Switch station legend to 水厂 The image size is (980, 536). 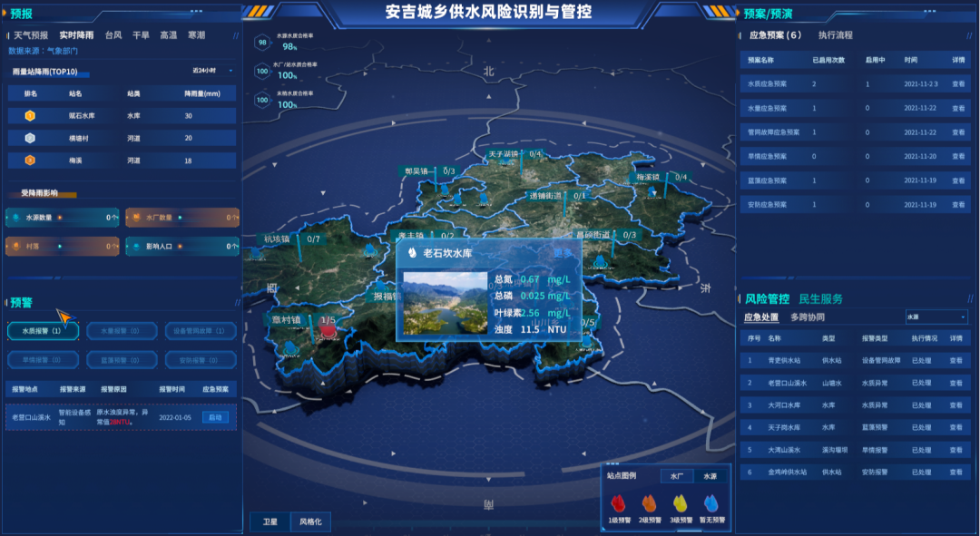677,475
